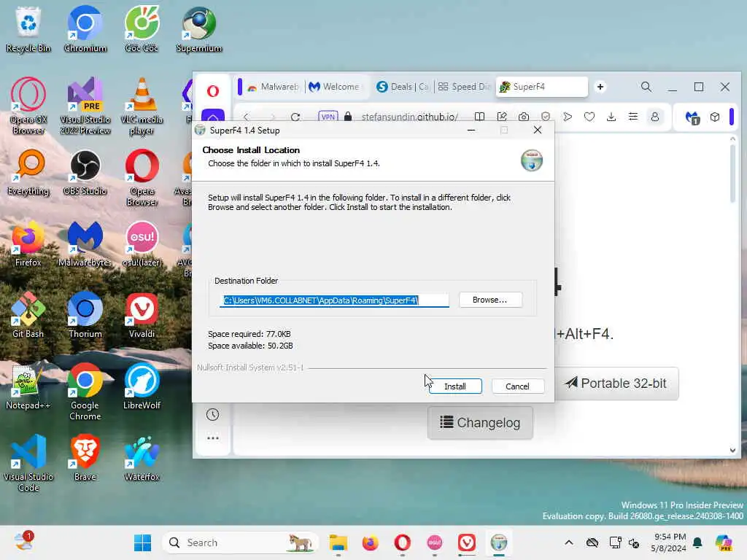The image size is (747, 560).
Task: Open the extensions cube icon in Opera
Action: (715, 117)
